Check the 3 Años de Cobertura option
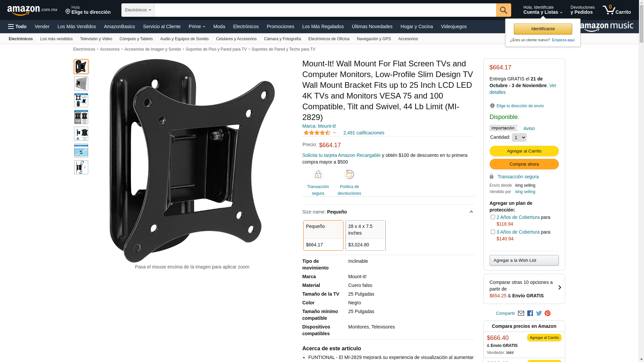The image size is (644, 362). point(493,232)
